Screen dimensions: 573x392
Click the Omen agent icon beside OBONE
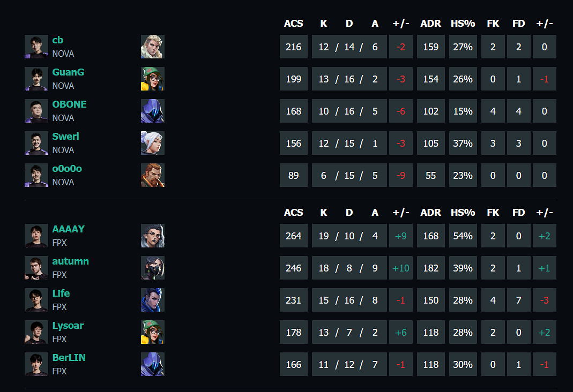152,111
